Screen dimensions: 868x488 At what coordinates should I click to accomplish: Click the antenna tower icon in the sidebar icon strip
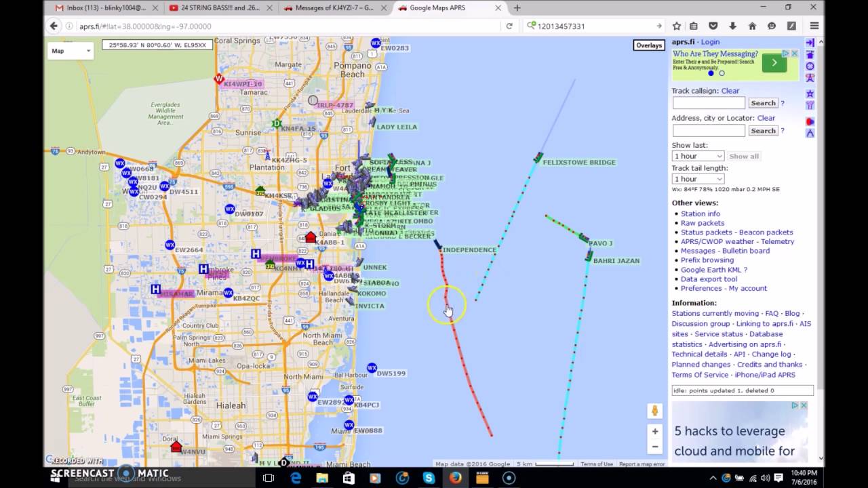pos(810,79)
